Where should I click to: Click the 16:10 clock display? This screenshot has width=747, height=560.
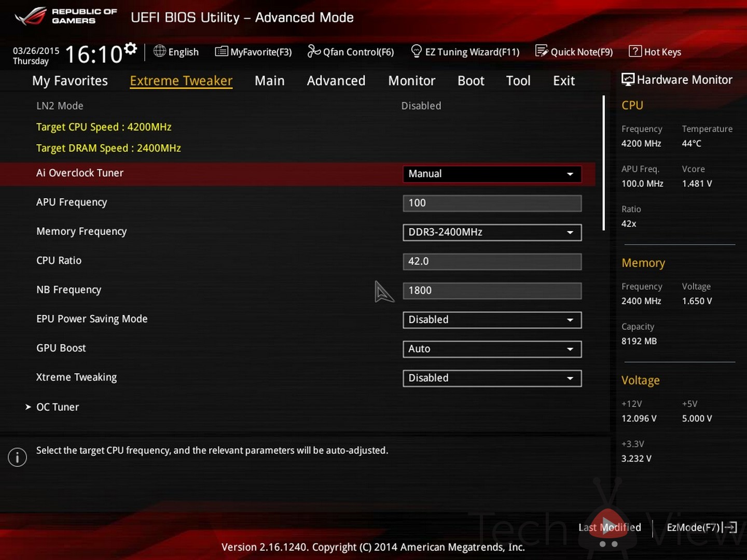[x=93, y=54]
